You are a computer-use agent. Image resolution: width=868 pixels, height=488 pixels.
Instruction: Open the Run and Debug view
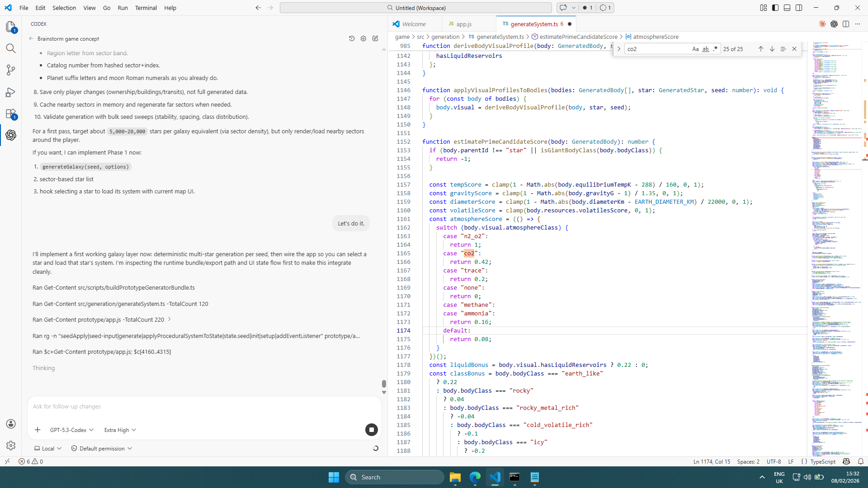[x=11, y=92]
